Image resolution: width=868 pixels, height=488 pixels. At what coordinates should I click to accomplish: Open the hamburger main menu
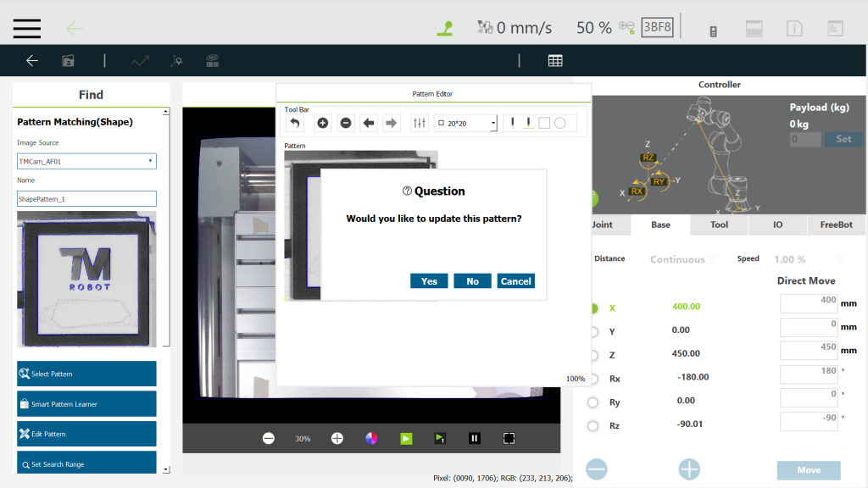coord(27,28)
